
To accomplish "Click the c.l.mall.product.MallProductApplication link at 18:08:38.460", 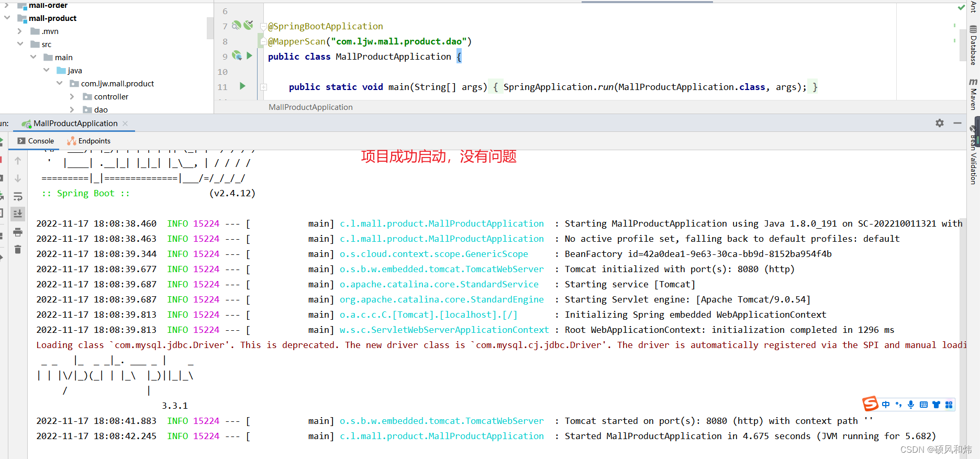I will (x=442, y=223).
